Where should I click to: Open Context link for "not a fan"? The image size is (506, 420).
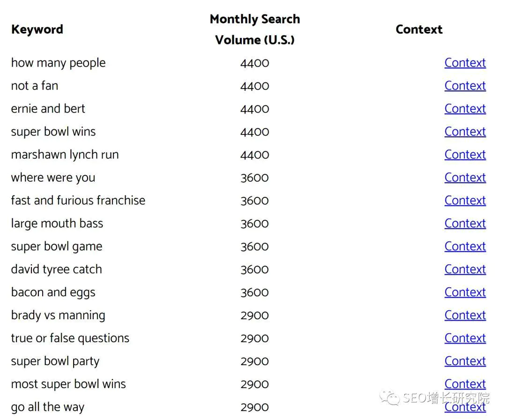[465, 86]
